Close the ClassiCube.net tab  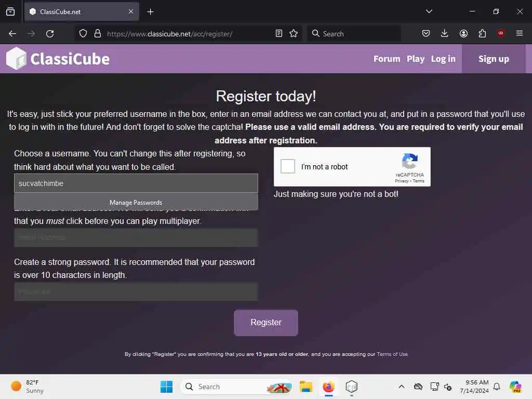point(131,11)
